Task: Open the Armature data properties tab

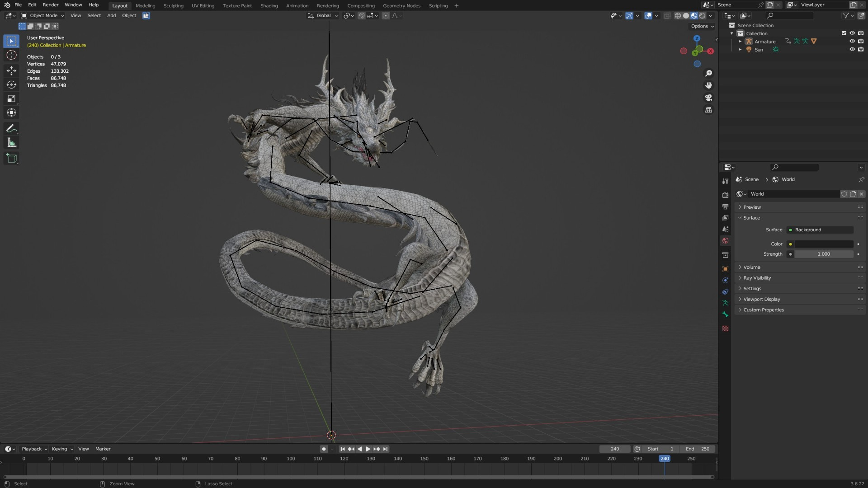Action: pyautogui.click(x=725, y=303)
